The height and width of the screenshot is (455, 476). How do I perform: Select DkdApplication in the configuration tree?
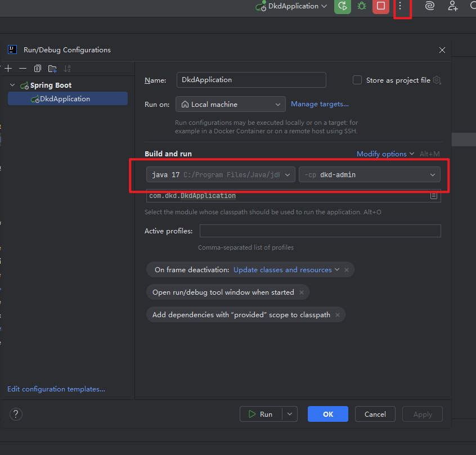[x=68, y=98]
